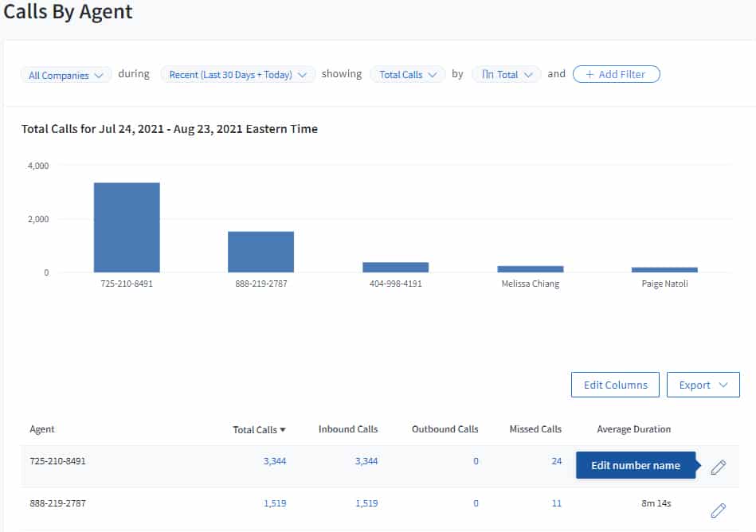756x532 pixels.
Task: Open missed calls value 11
Action: point(556,503)
